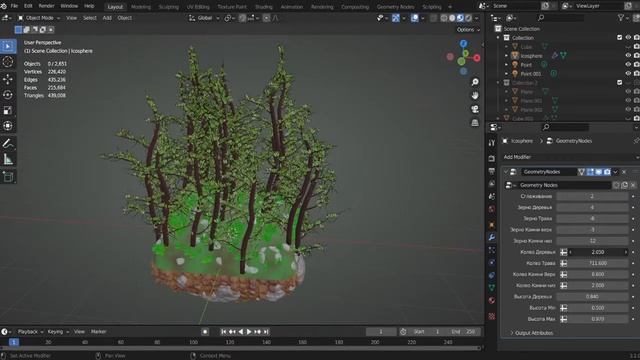Open the Particles properties tab
Viewport: 640px width, 360px height.
(x=492, y=250)
